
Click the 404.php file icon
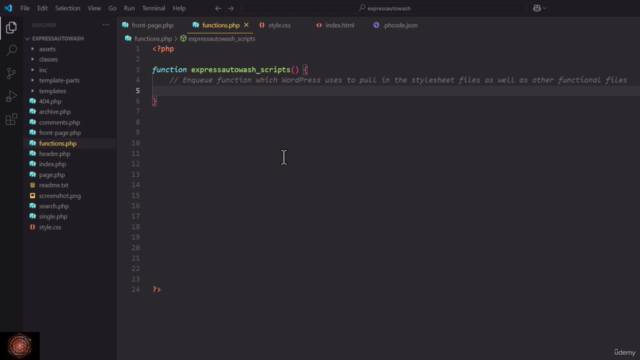(33, 101)
